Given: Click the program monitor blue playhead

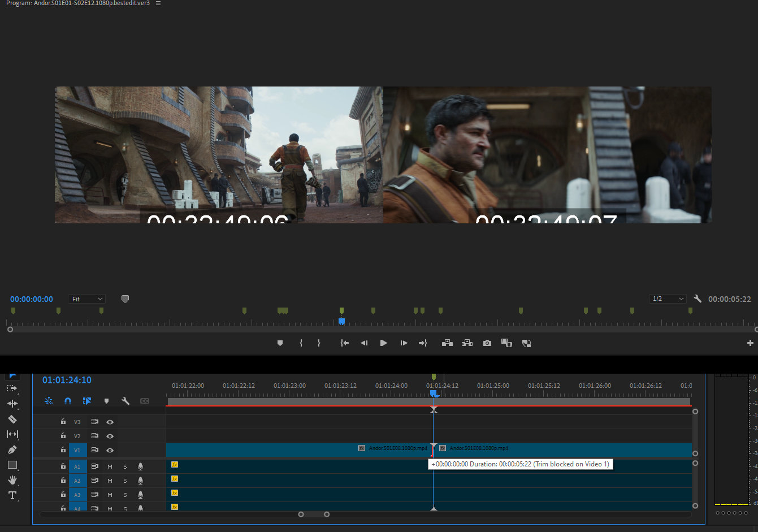Looking at the screenshot, I should [x=341, y=321].
